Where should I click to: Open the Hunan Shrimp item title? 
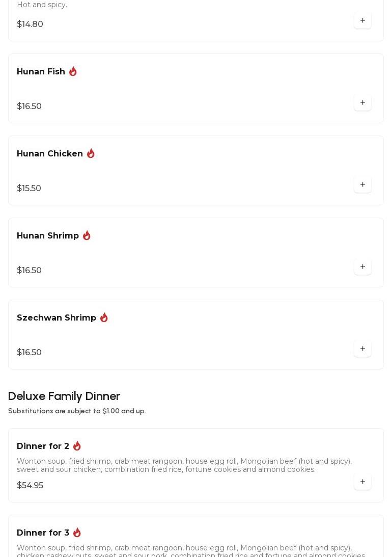48,236
